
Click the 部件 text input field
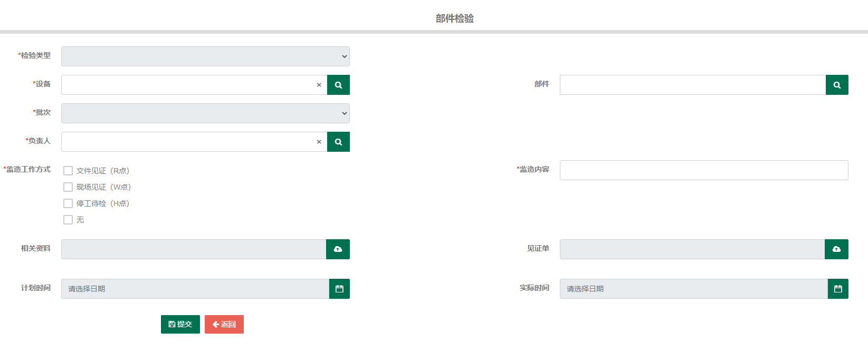(x=693, y=85)
